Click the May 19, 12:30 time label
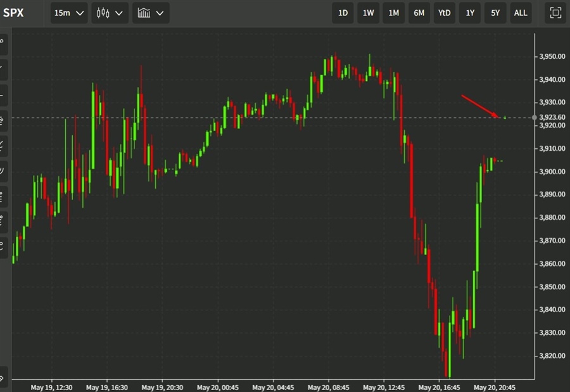 click(x=51, y=388)
